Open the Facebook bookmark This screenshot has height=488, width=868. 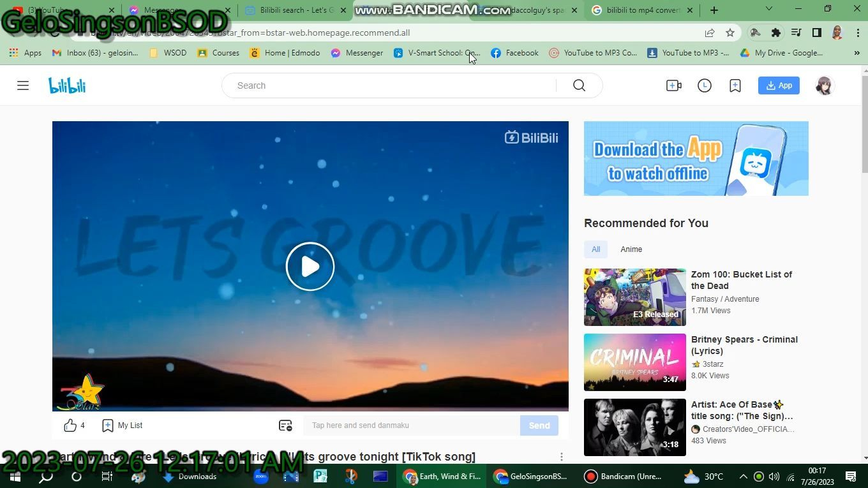click(x=514, y=53)
